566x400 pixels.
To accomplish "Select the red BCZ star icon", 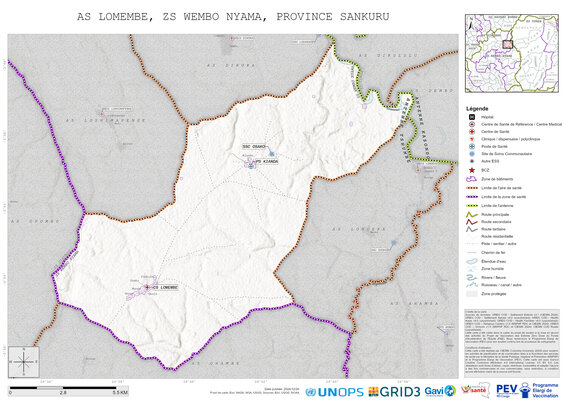I will (x=471, y=170).
